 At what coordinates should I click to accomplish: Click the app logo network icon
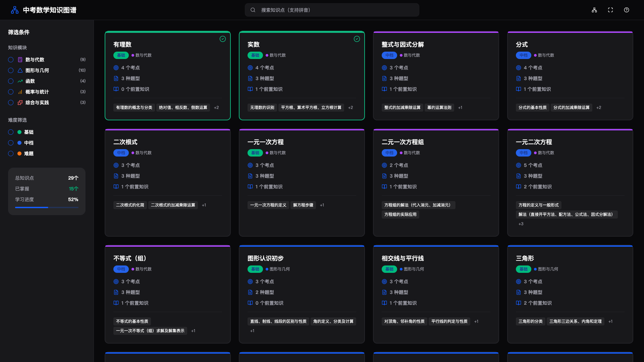14,10
